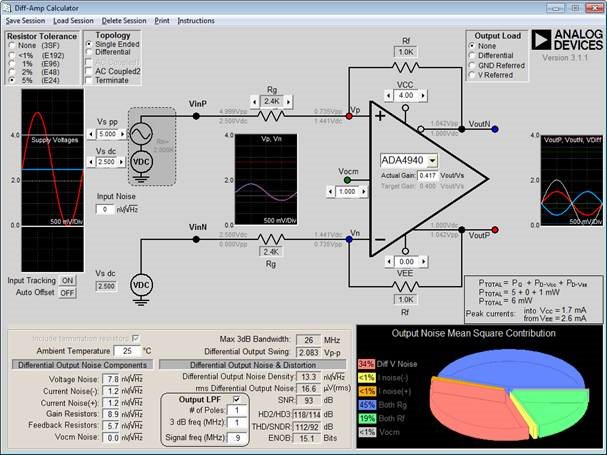Increase Vs pp with right arrow
Screen dimensions: 607x455
(x=123, y=134)
